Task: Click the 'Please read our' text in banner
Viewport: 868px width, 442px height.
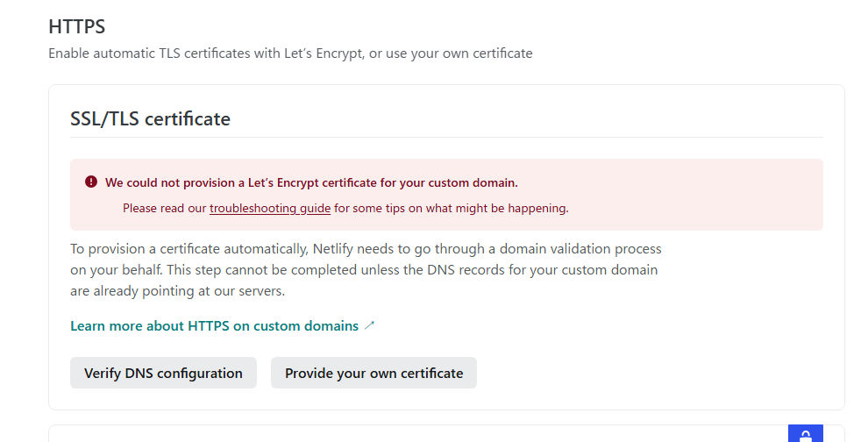Action: click(164, 209)
